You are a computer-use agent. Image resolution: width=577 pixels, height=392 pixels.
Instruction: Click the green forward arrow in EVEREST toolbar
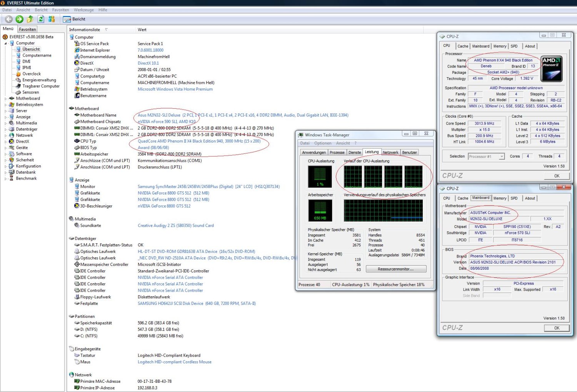point(19,19)
